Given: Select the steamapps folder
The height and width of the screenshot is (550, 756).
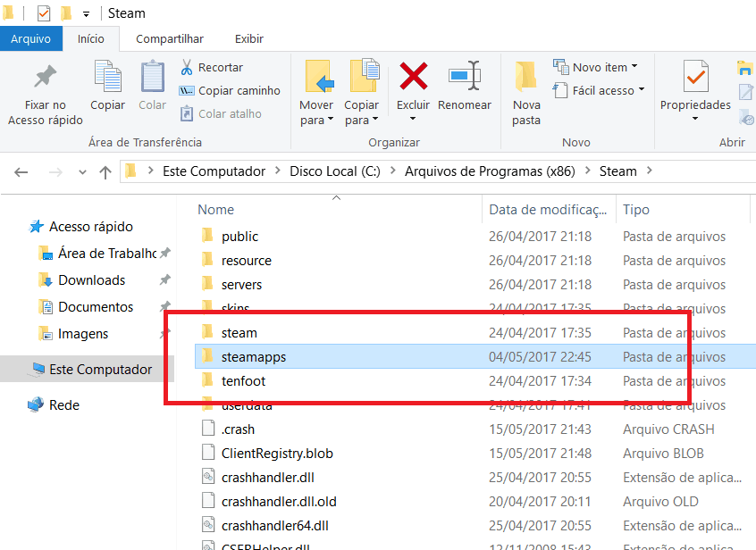Looking at the screenshot, I should coord(475,357).
